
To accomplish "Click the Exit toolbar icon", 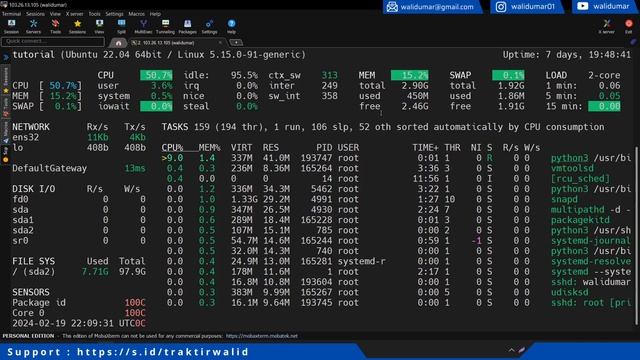I will tap(629, 27).
